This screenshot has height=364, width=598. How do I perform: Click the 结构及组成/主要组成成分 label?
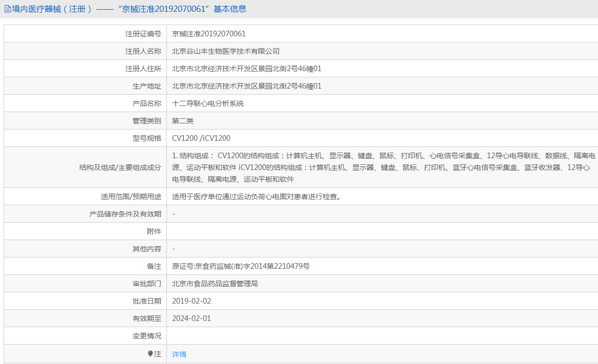[x=120, y=167]
